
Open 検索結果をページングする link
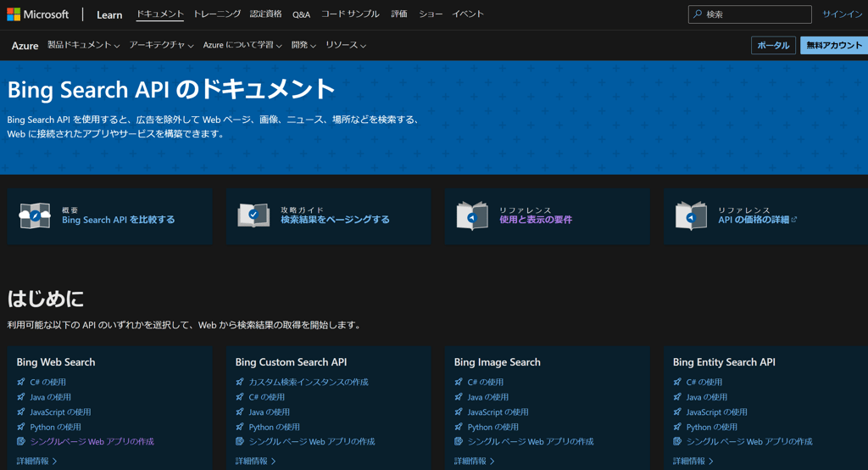[335, 220]
